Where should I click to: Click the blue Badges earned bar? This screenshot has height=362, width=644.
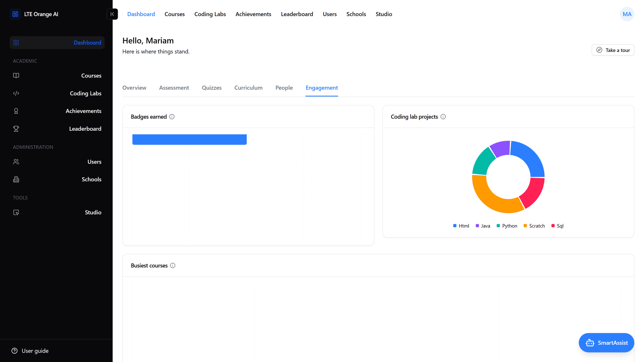(x=190, y=139)
